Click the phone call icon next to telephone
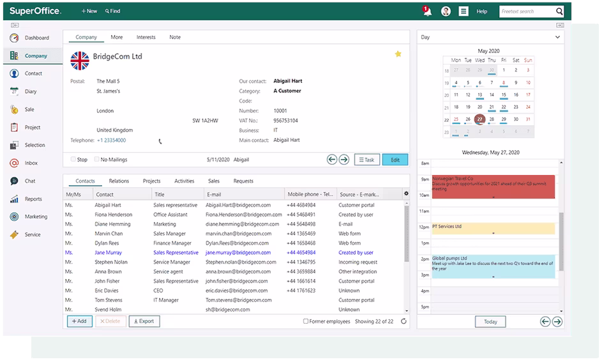 coord(160,141)
